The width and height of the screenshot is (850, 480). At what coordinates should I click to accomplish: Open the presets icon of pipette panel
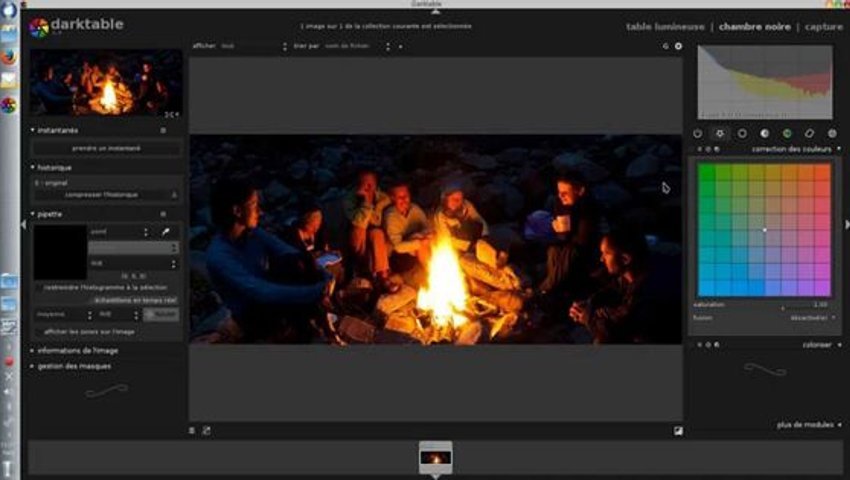click(163, 214)
